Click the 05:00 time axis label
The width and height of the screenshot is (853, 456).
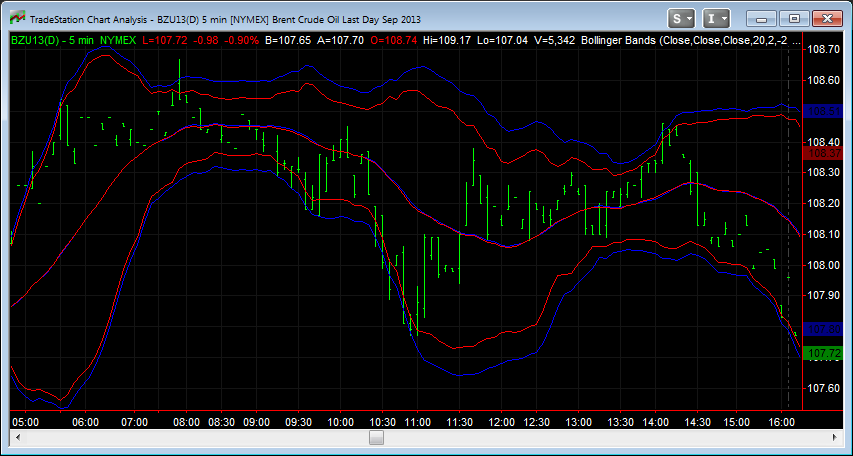(x=25, y=422)
